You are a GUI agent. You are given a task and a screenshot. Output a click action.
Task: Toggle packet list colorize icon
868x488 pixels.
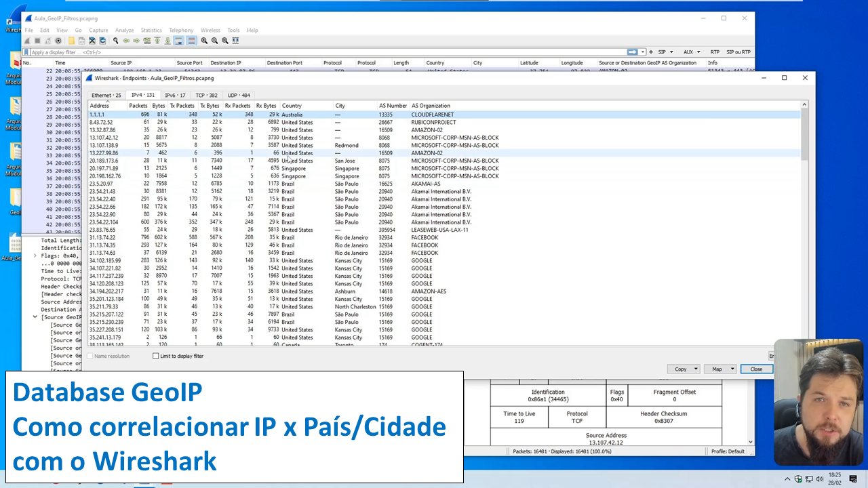point(191,41)
